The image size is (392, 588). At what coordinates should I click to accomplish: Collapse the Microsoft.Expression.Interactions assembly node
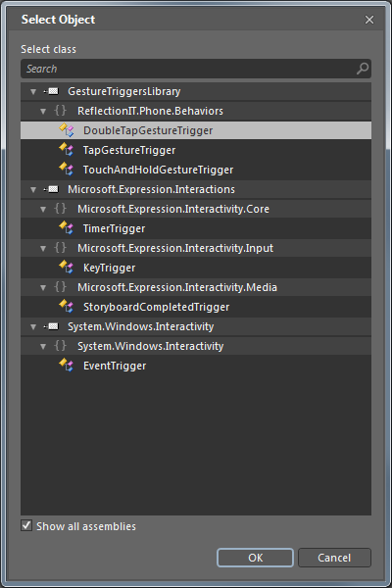pos(33,190)
